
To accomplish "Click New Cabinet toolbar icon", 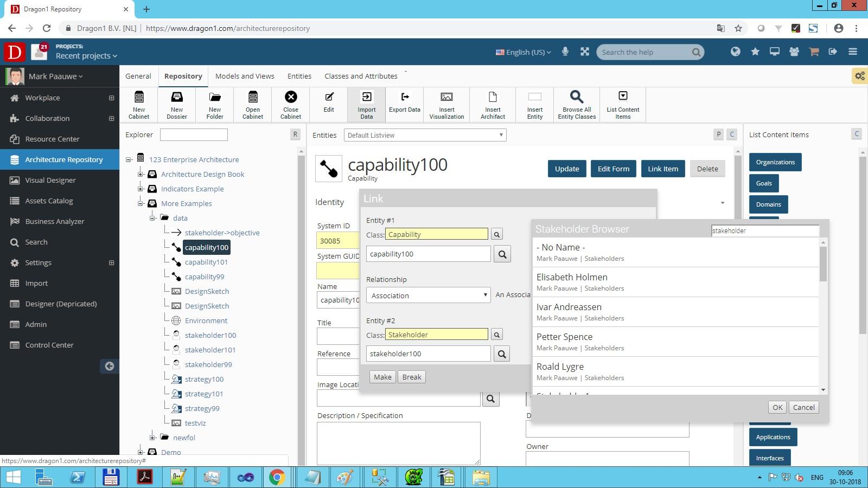I will click(139, 104).
